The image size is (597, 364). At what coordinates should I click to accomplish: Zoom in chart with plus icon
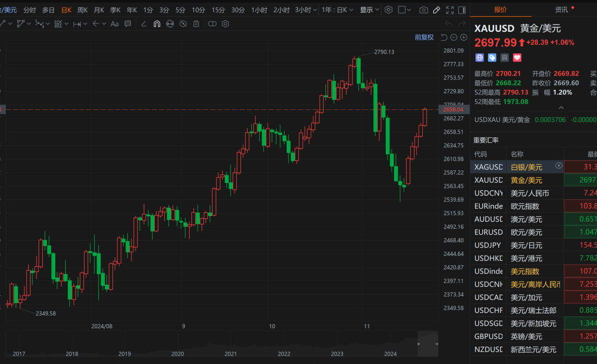coord(464,37)
